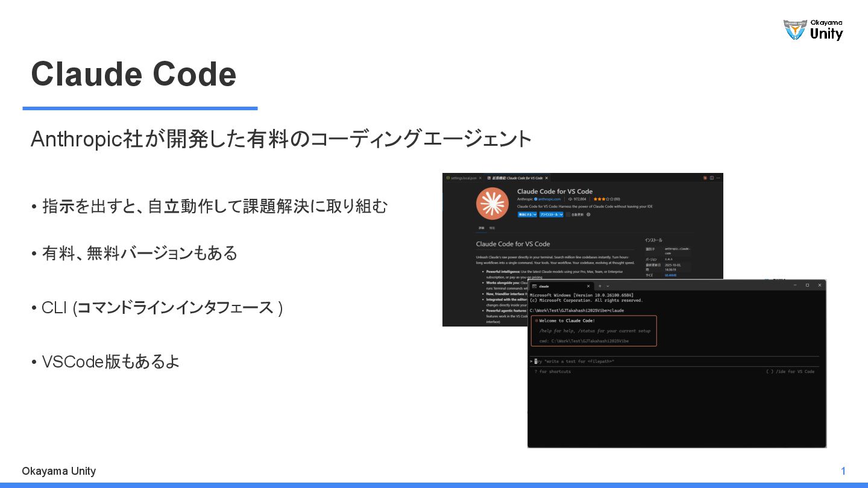Expand the terminal new-tab profile dropdown chevron
The width and height of the screenshot is (868, 488).
[608, 286]
